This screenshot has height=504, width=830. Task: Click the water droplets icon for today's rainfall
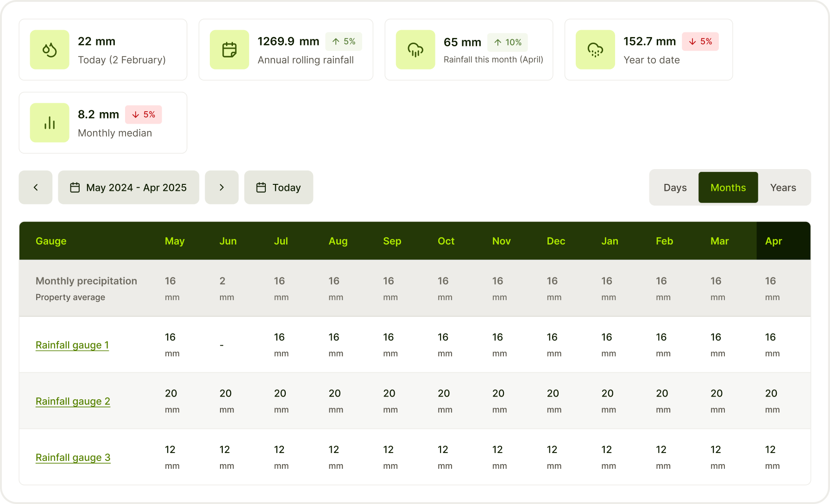[x=50, y=50]
